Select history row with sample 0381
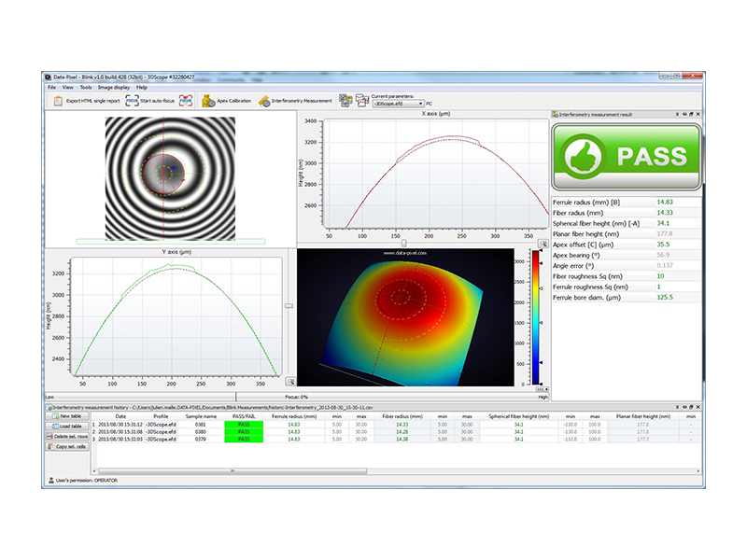The width and height of the screenshot is (747, 560). [396, 425]
